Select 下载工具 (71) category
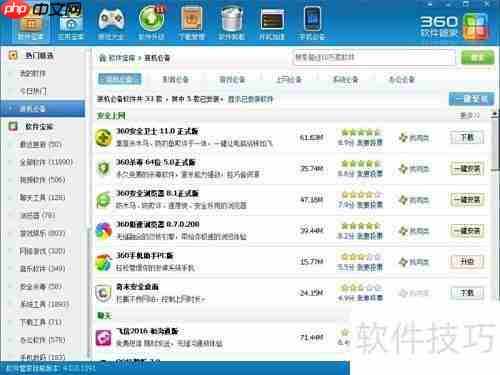This screenshot has height=375, width=500. [41, 322]
